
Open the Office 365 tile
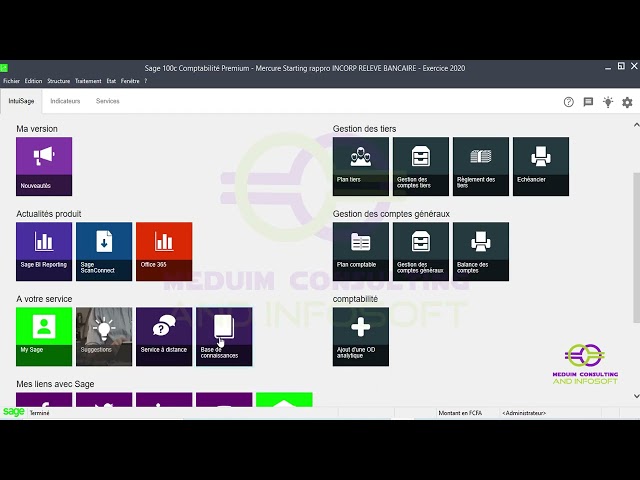(164, 251)
